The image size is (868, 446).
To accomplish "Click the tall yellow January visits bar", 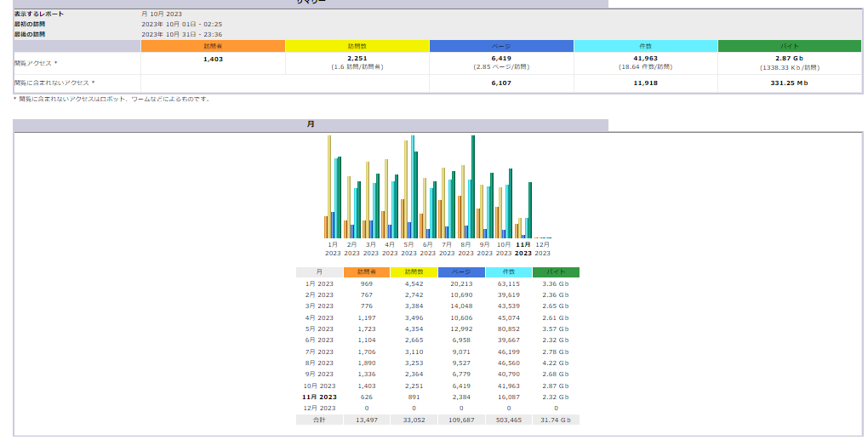I will (329, 186).
